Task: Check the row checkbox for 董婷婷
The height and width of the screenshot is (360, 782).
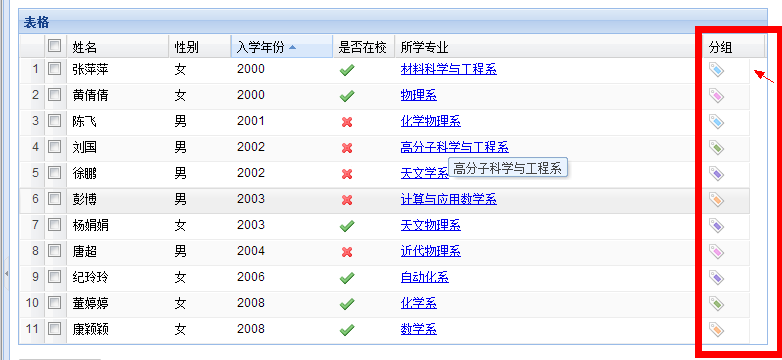Action: [54, 302]
